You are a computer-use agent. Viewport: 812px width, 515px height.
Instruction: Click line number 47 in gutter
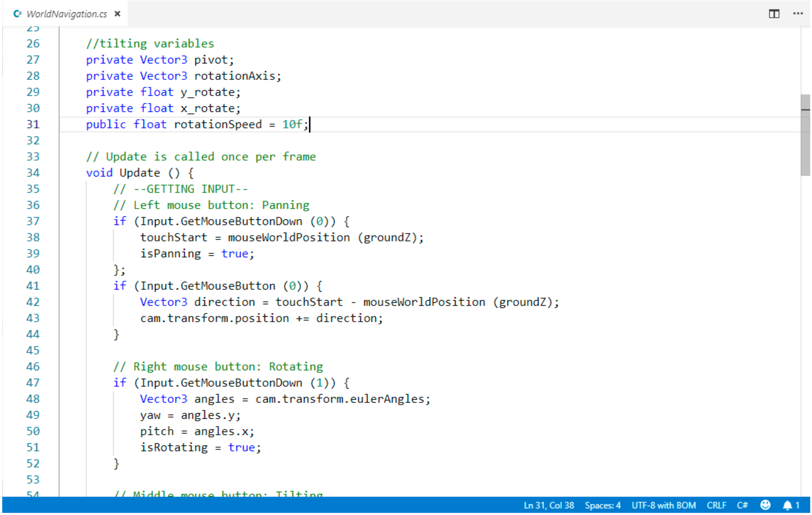pos(33,383)
